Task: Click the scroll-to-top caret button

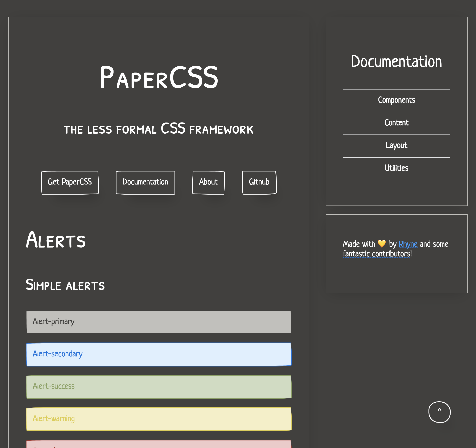Action: tap(439, 412)
